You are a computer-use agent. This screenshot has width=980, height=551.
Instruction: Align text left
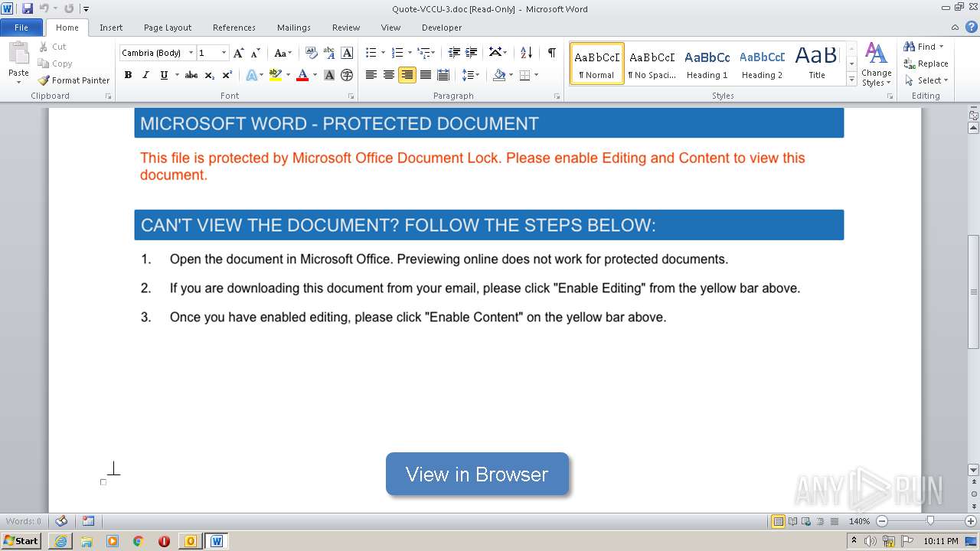[371, 75]
